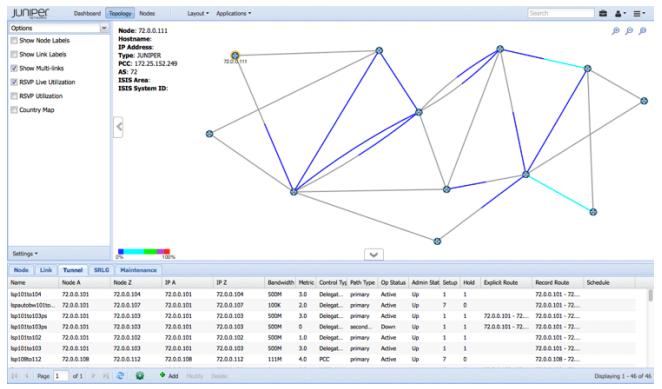Open the Nodes menu item
This screenshot has height=389, width=662.
[147, 14]
